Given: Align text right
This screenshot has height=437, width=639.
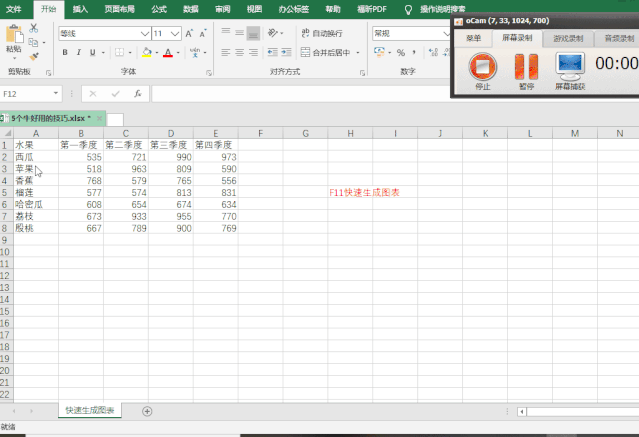Looking at the screenshot, I should coord(253,52).
